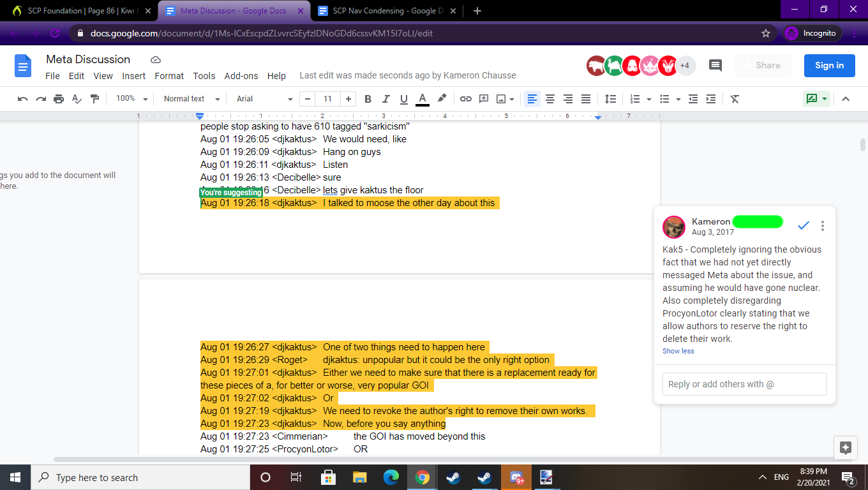The width and height of the screenshot is (868, 490).
Task: Click Show less link in comment
Action: [678, 351]
